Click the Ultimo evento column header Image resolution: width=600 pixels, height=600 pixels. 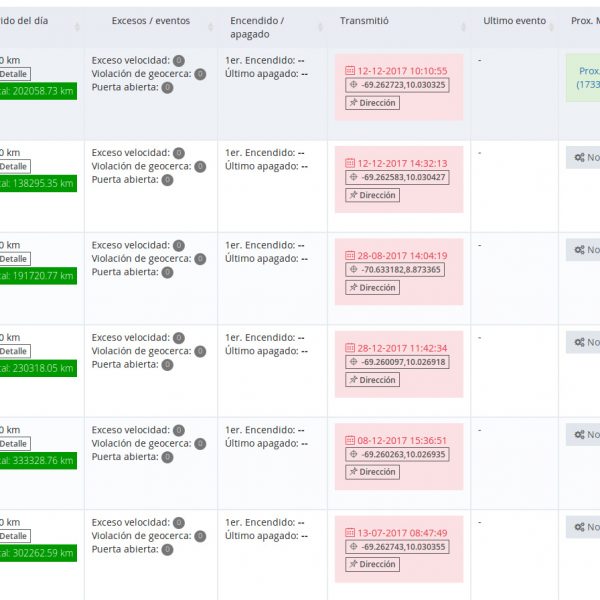pos(514,21)
